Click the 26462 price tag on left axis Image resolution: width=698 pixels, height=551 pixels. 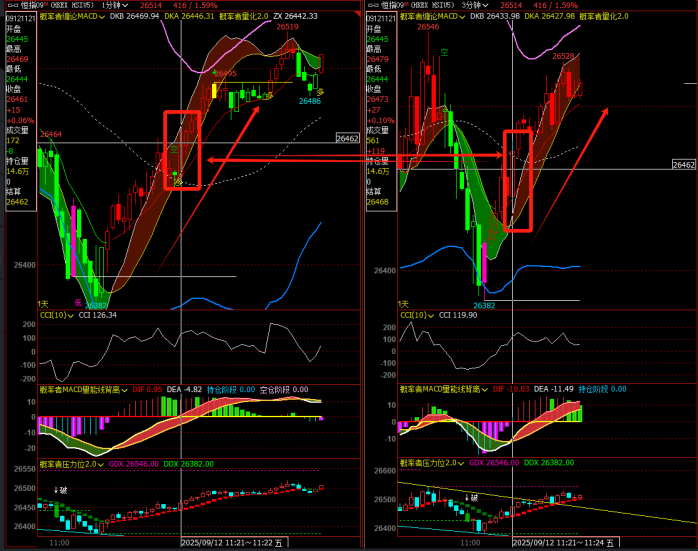click(x=347, y=139)
